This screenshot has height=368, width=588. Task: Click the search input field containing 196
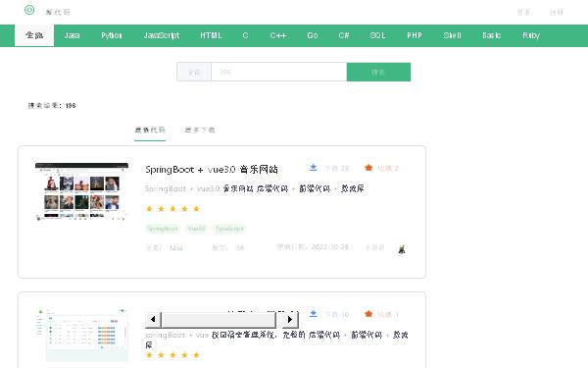(x=279, y=72)
